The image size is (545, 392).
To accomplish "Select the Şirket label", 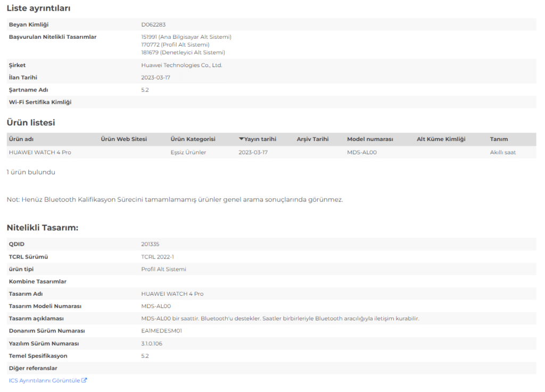I will pos(18,65).
